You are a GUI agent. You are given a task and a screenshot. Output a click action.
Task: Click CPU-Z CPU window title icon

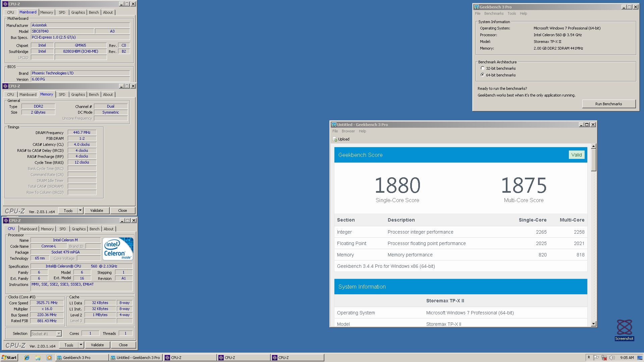[6, 221]
